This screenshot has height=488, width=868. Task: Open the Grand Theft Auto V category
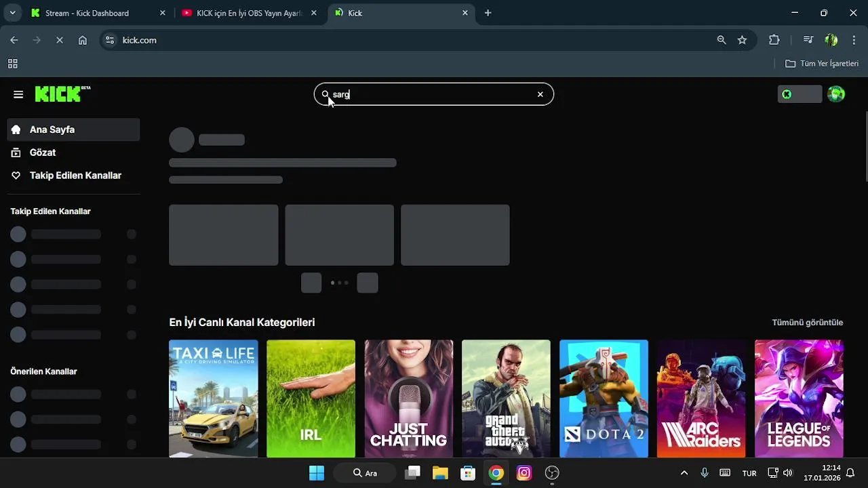(x=506, y=399)
